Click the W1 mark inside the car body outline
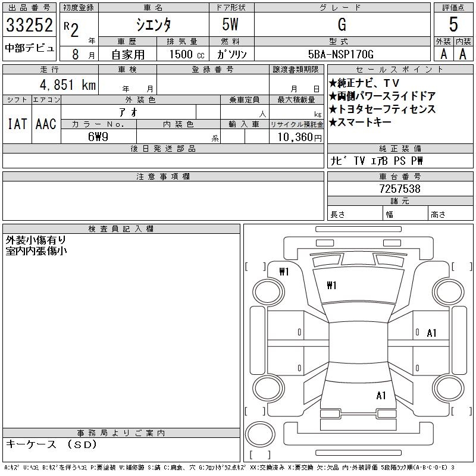The height and width of the screenshot is (476, 476). point(331,286)
